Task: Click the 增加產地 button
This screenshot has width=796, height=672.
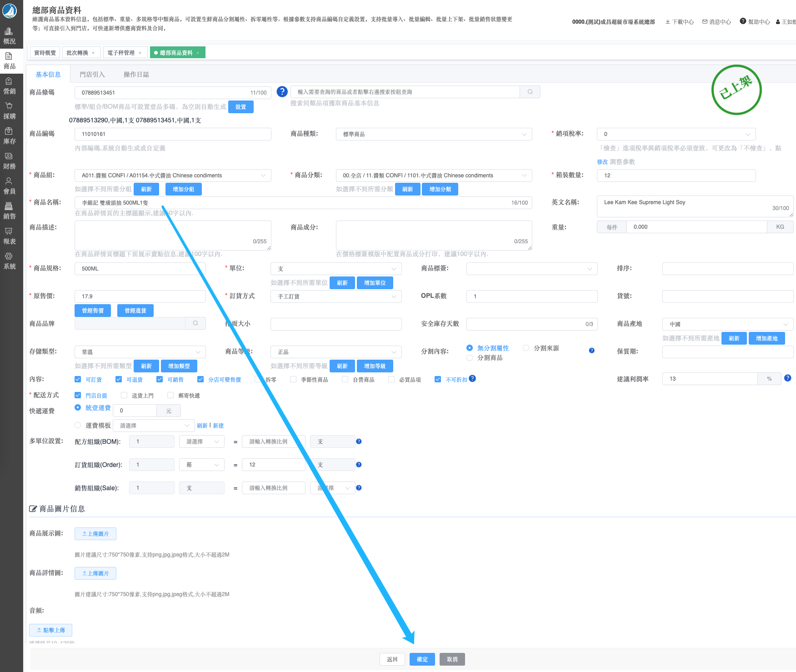Action: (x=767, y=338)
